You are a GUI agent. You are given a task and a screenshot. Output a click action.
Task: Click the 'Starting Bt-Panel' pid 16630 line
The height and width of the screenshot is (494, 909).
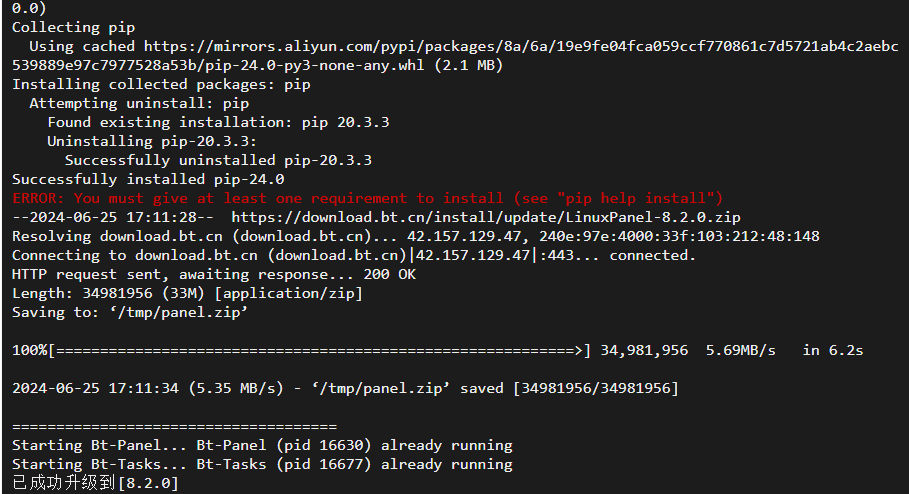pos(262,445)
